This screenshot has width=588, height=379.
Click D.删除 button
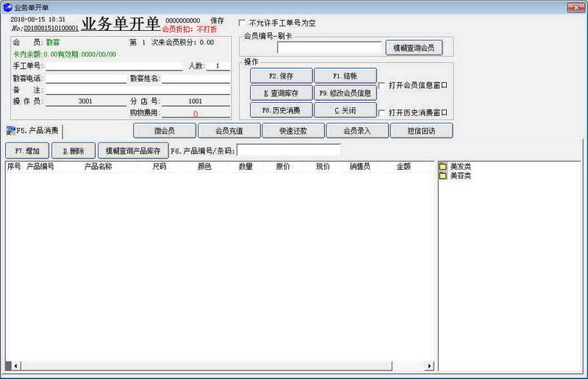[x=73, y=151]
